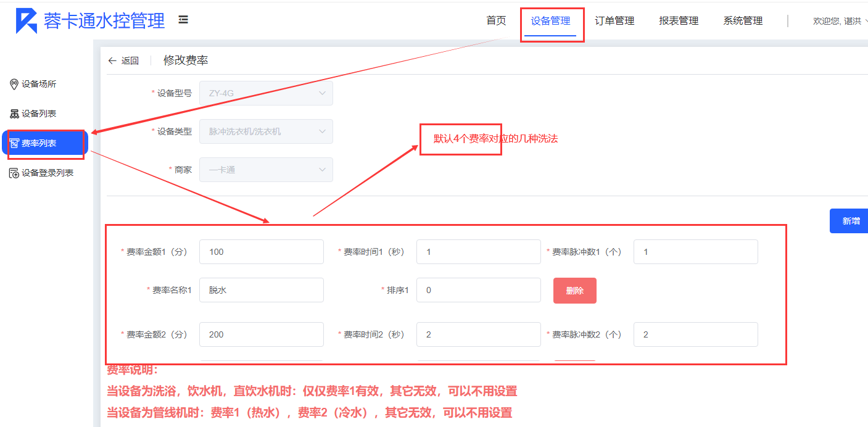
Task: Click the blue 新增 button
Action: (x=850, y=221)
